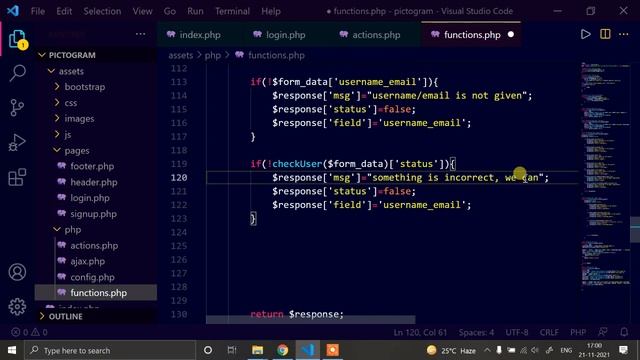Open the Go menu
Image resolution: width=640 pixels, height=360 pixels.
(x=169, y=11)
